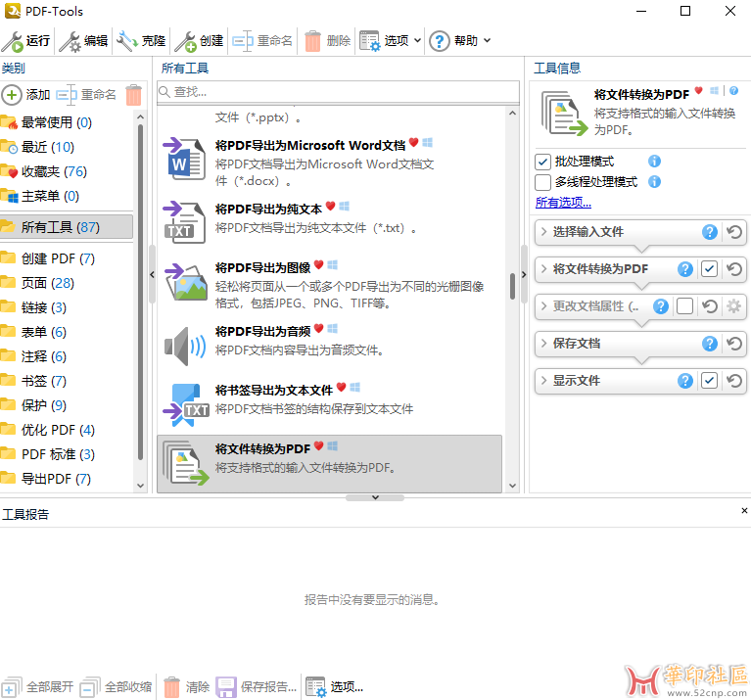Click the info icon beside 多线程处理模式

pyautogui.click(x=654, y=182)
